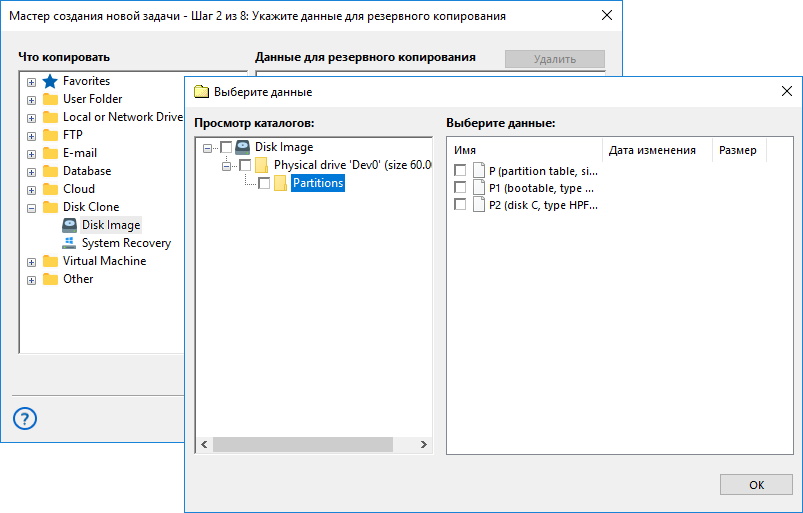
Task: Click the file icon of the P1 (bootable) row
Action: pos(479,187)
